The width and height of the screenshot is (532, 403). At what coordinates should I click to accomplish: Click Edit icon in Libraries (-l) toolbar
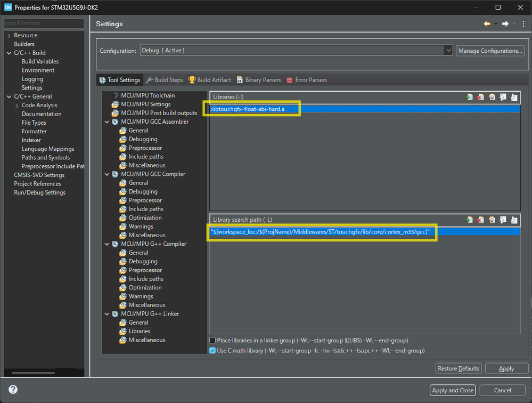click(492, 97)
